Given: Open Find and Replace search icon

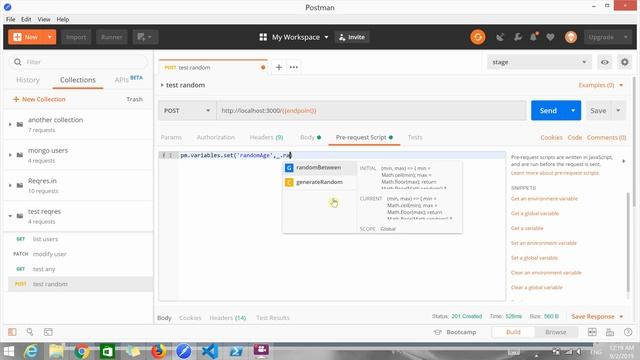Looking at the screenshot, I should coord(30,332).
